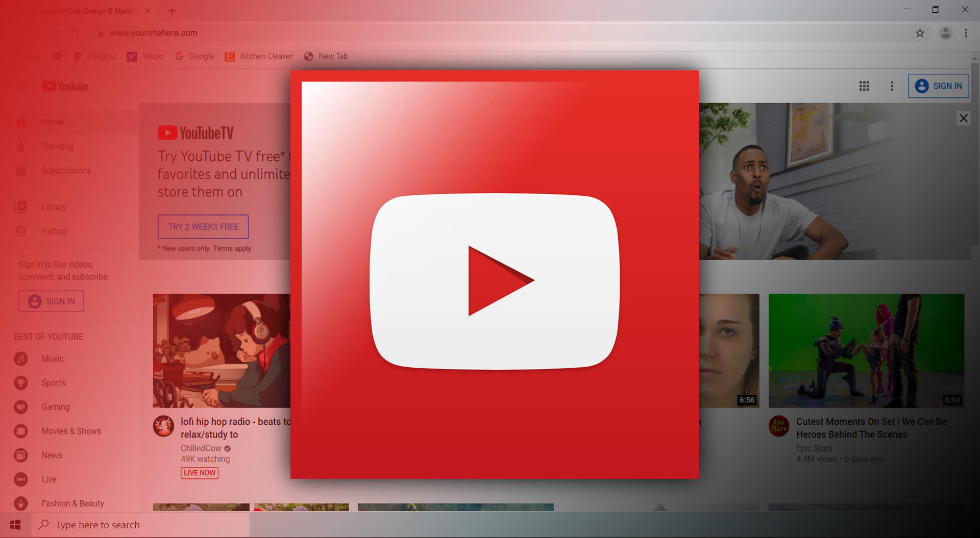
Task: Bookmark this page with the star icon
Action: tap(920, 33)
